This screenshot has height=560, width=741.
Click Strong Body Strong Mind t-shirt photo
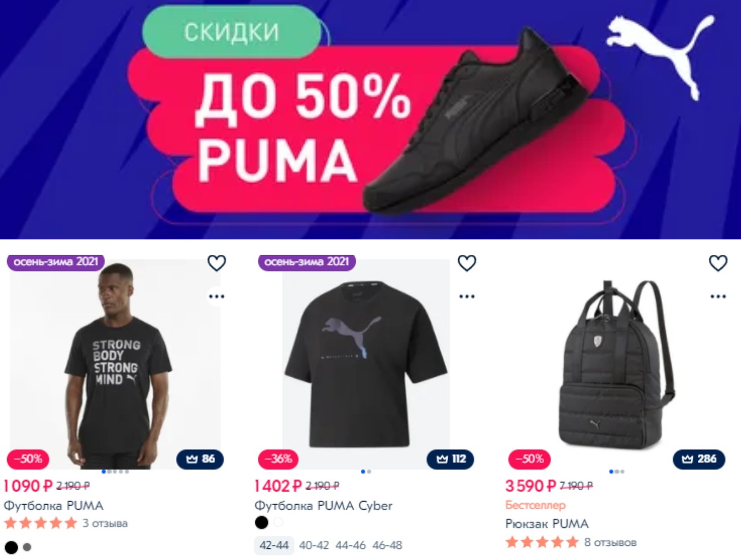[116, 364]
